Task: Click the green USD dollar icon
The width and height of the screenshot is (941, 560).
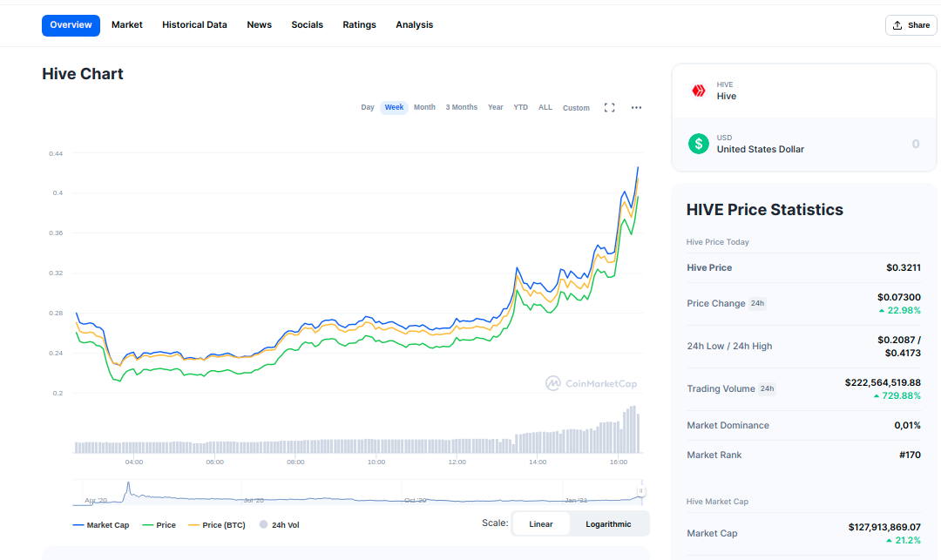Action: pos(699,144)
